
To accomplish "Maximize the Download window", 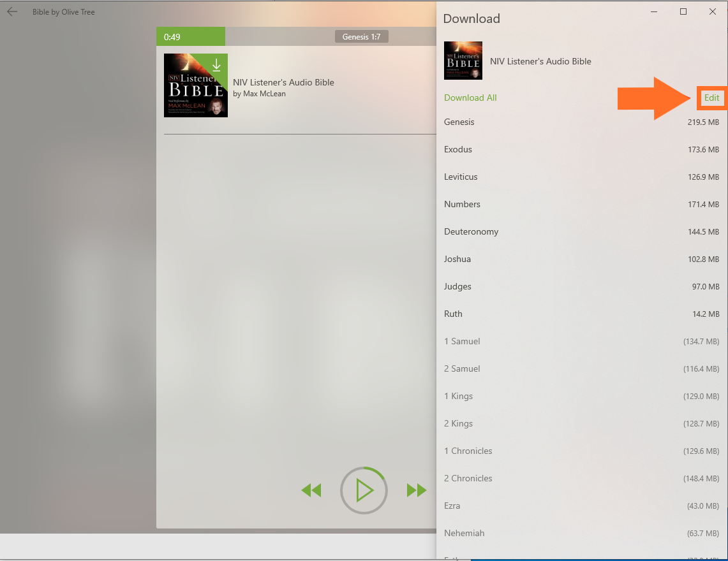I will (x=683, y=11).
